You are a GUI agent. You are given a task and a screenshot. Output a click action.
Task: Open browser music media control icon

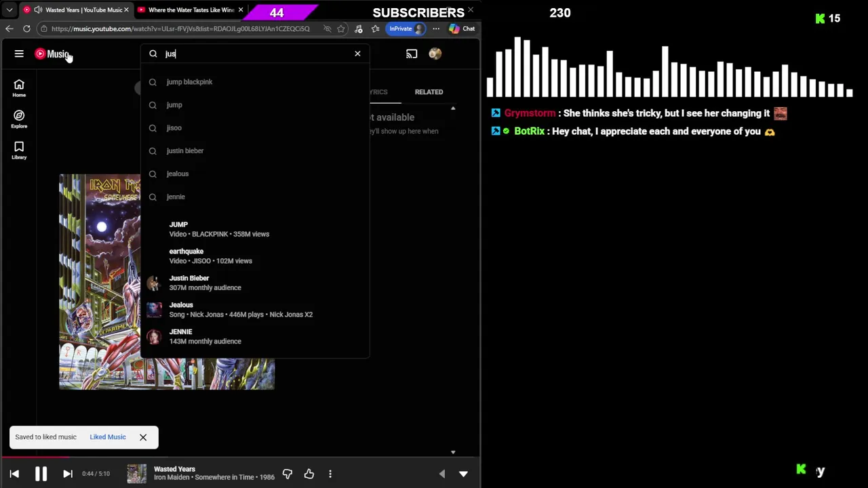coord(359,28)
